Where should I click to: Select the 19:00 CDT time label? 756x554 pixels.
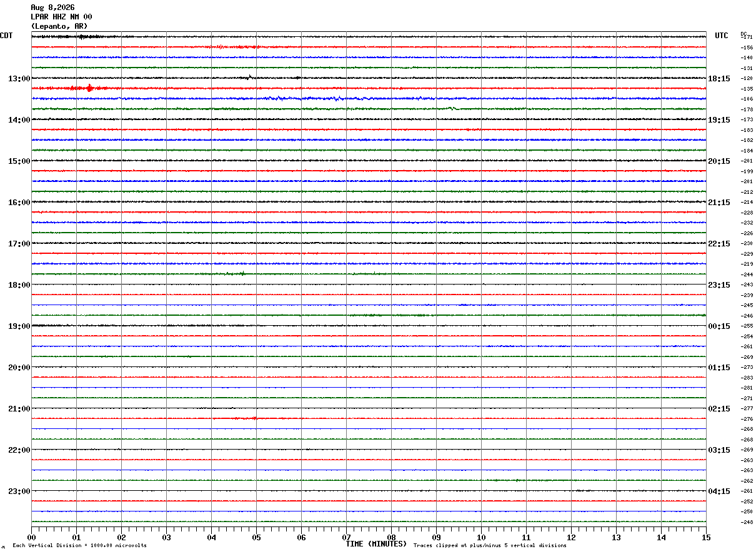(x=19, y=326)
